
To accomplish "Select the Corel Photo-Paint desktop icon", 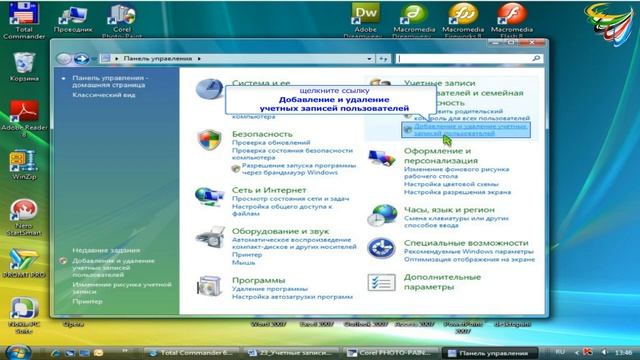I will pos(122,21).
